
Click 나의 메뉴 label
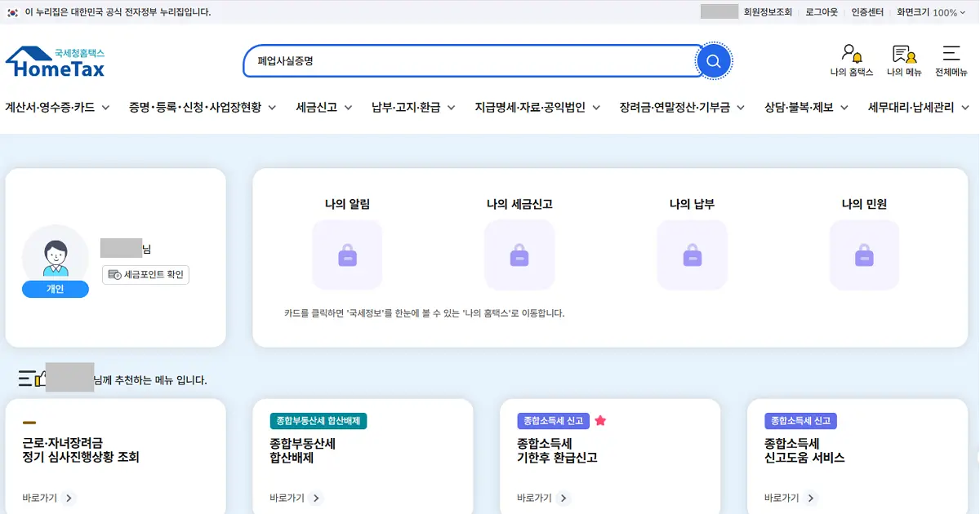tap(904, 73)
